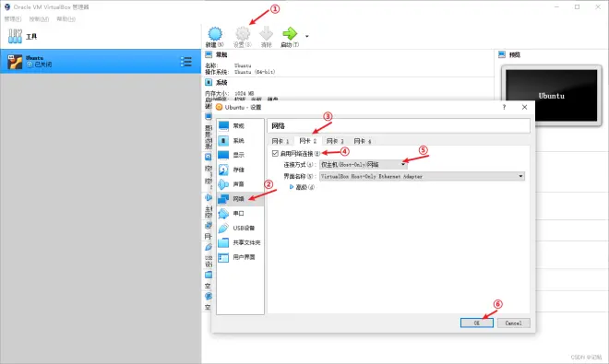The image size is (609, 364).
Task: Click the New (新建) VM toolbar icon
Action: coord(215,34)
